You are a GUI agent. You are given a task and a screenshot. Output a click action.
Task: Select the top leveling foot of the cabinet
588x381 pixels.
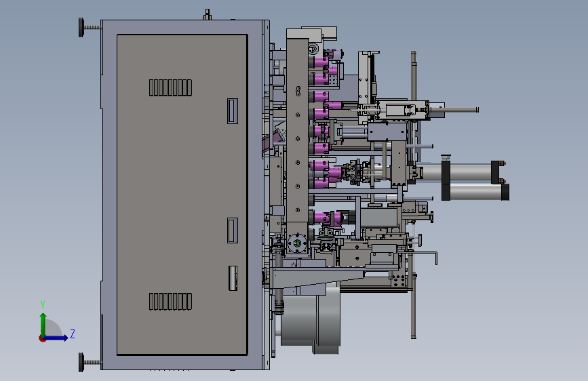[x=90, y=27]
